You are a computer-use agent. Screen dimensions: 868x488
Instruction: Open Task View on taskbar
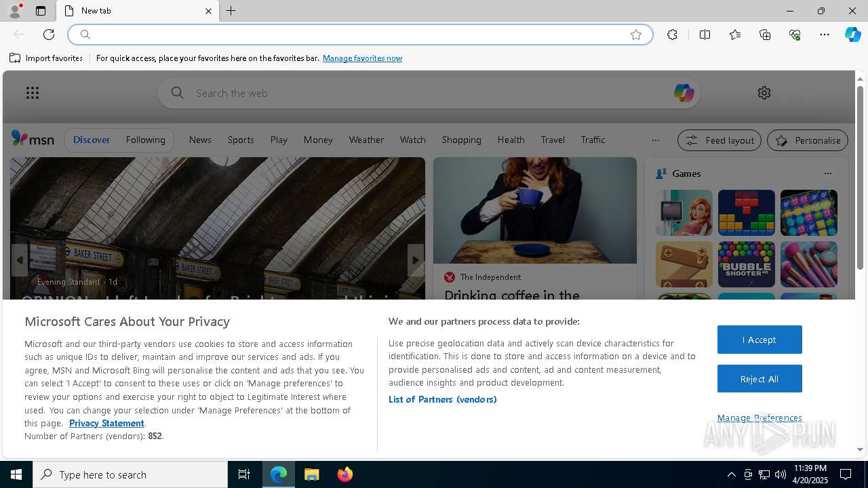244,474
